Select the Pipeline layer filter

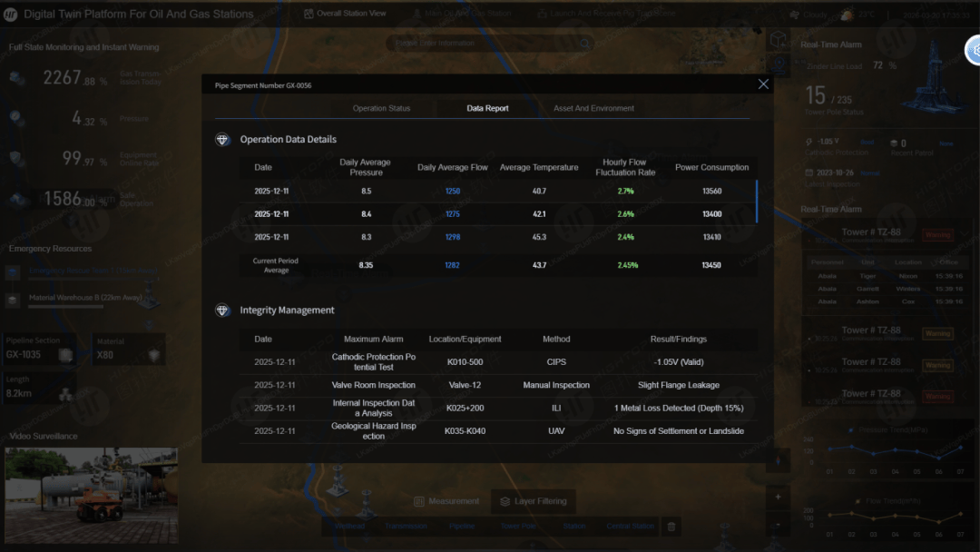462,527
